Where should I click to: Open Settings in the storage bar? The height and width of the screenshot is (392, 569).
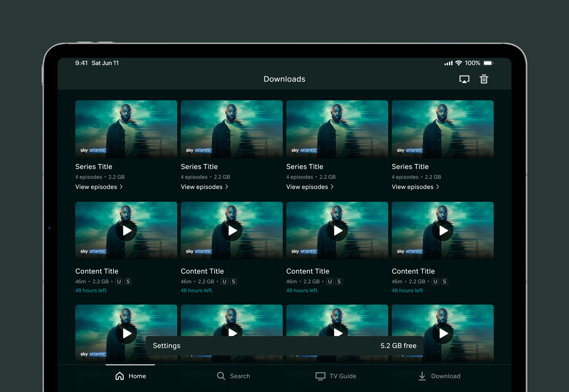[167, 346]
